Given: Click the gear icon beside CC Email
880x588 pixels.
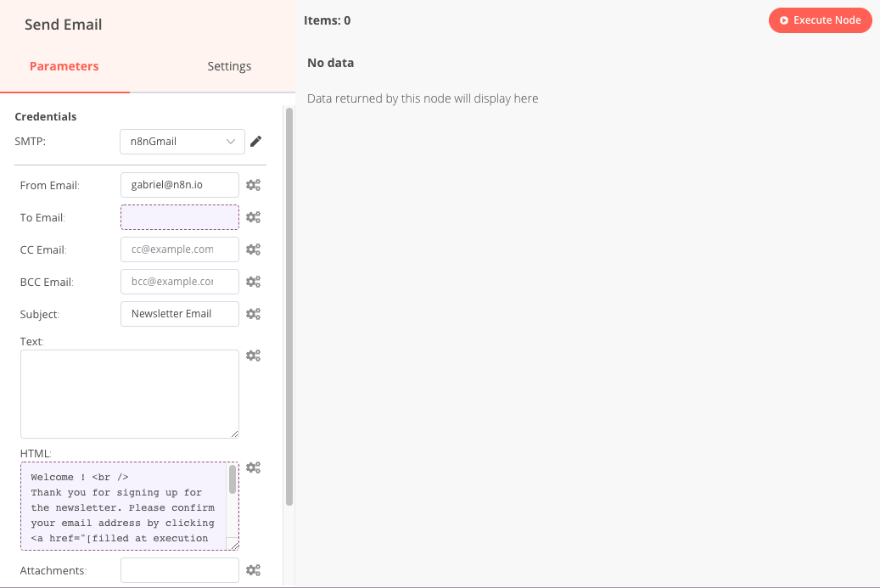Looking at the screenshot, I should pos(253,249).
